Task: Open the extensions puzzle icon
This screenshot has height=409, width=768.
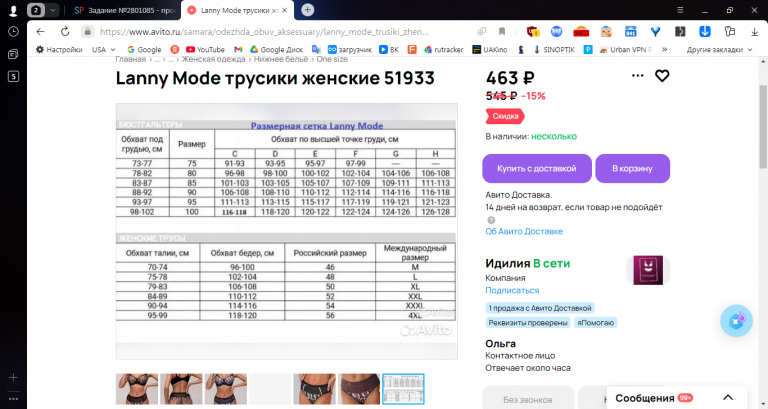Action: point(730,32)
